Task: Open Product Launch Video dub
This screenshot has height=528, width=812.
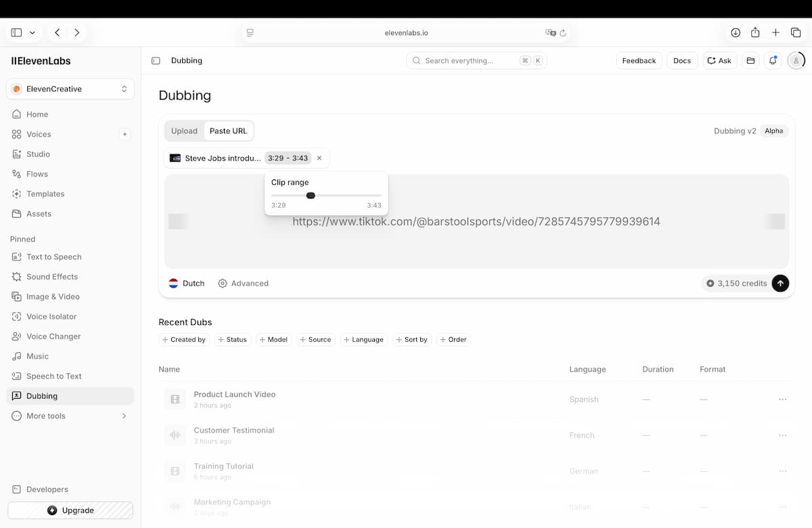Action: 234,394
